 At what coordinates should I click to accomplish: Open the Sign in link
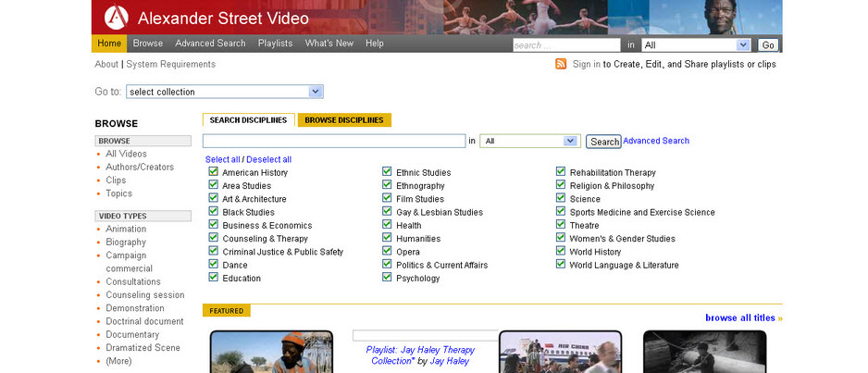(x=587, y=64)
